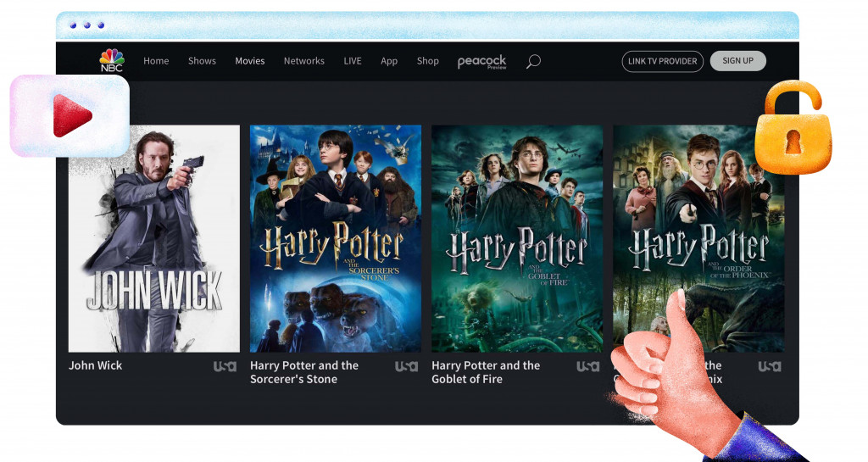Click the USA network logo beside John Wick
The height and width of the screenshot is (462, 868).
(225, 365)
